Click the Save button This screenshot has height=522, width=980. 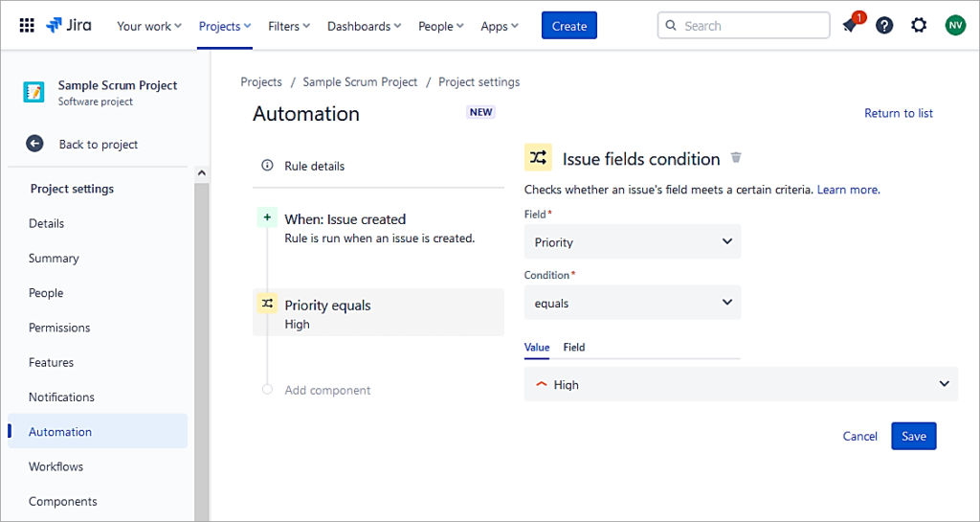(913, 436)
